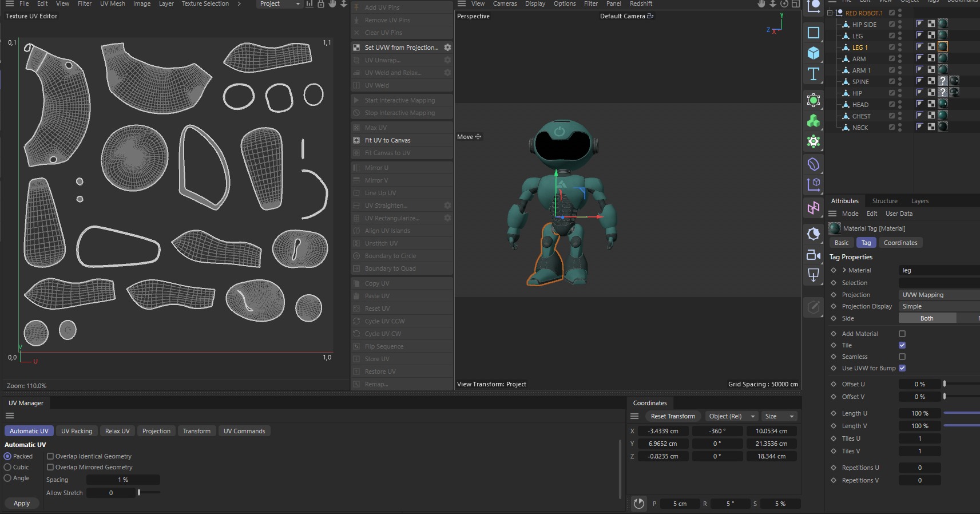
Task: Click the Cube primitive tool icon
Action: [x=813, y=53]
